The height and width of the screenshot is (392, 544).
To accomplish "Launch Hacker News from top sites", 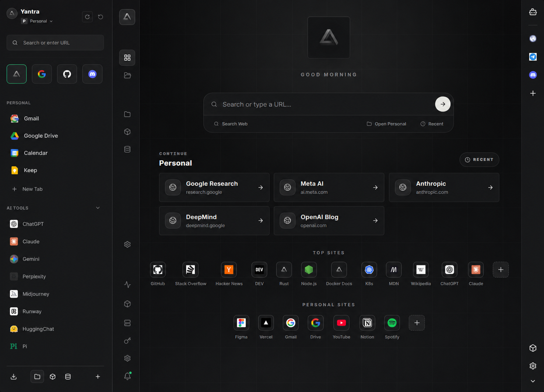I will [x=229, y=270].
